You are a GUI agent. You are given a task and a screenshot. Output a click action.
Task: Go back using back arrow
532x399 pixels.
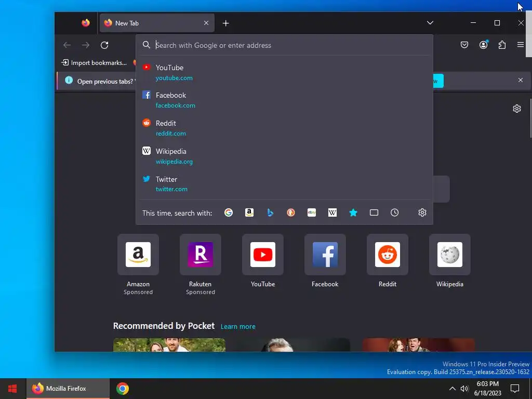coord(67,45)
